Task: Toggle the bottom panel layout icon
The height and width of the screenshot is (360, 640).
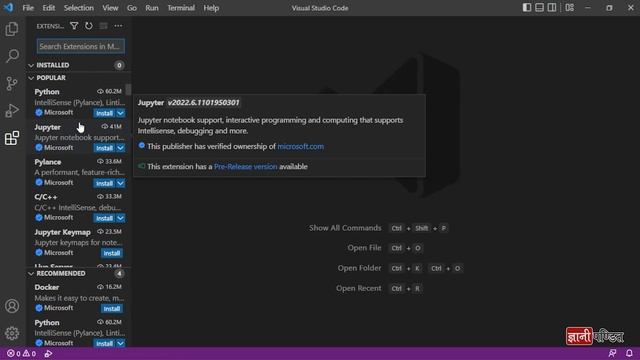Action: (x=539, y=8)
